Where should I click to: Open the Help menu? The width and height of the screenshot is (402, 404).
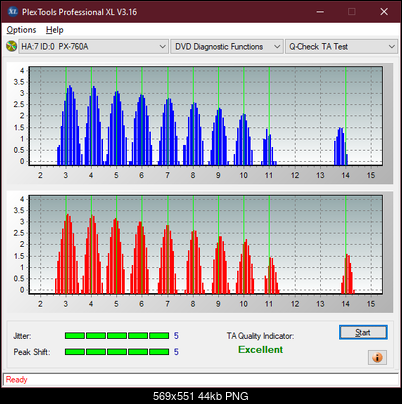click(55, 30)
